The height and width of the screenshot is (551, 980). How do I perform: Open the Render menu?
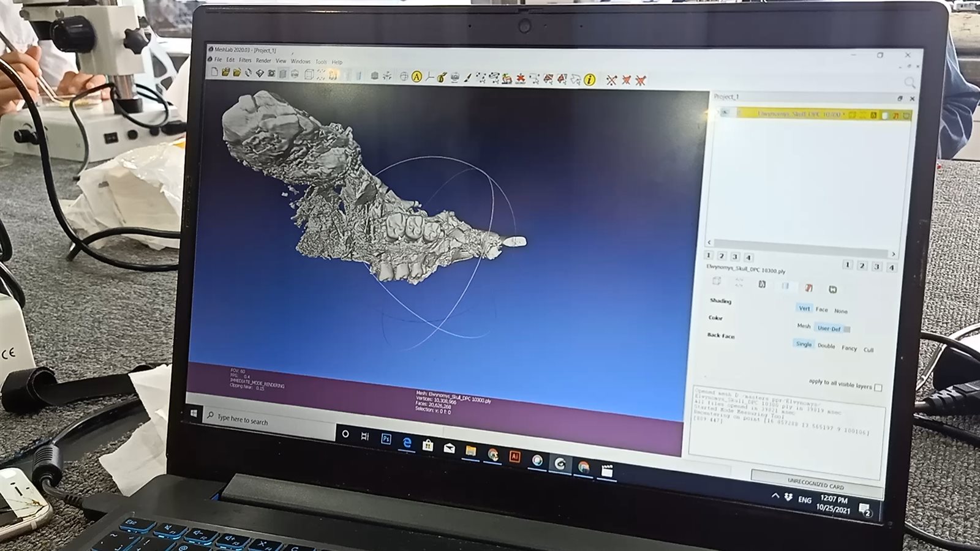pos(263,61)
